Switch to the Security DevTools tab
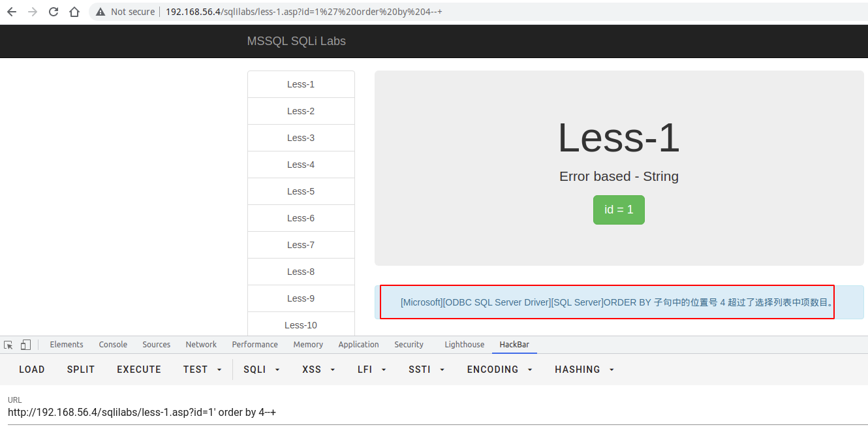Screen dimensions: 868x427 (x=409, y=345)
